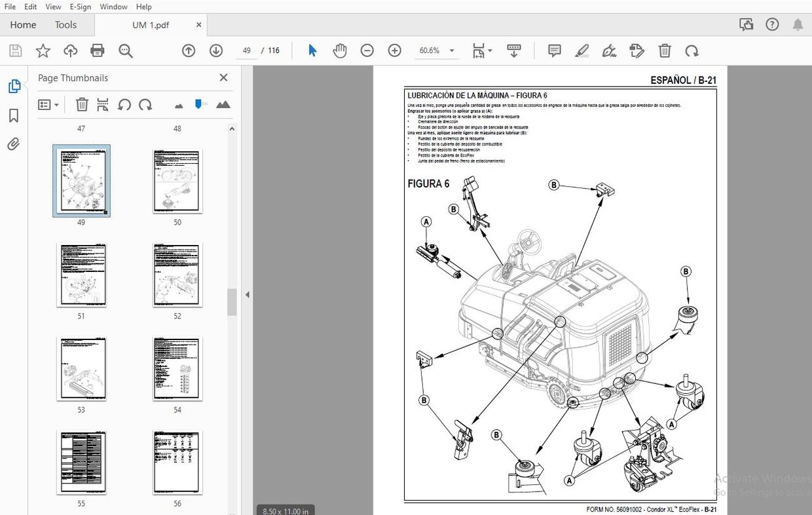Enlarge thumbnails using the large mountain icon

(x=223, y=104)
